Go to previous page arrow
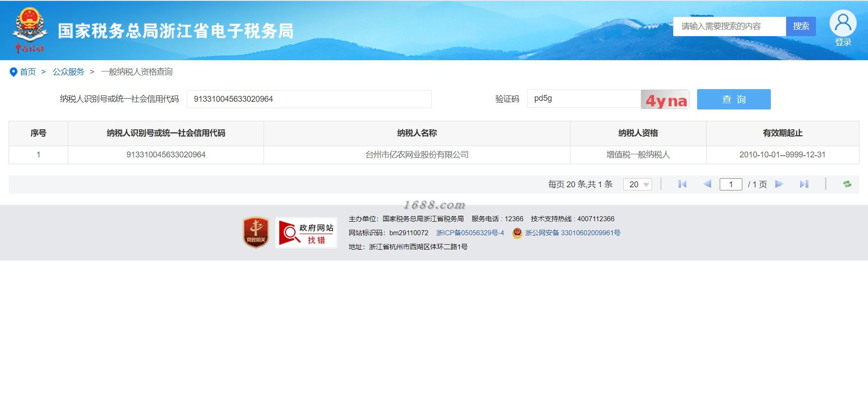The image size is (868, 408). (708, 184)
